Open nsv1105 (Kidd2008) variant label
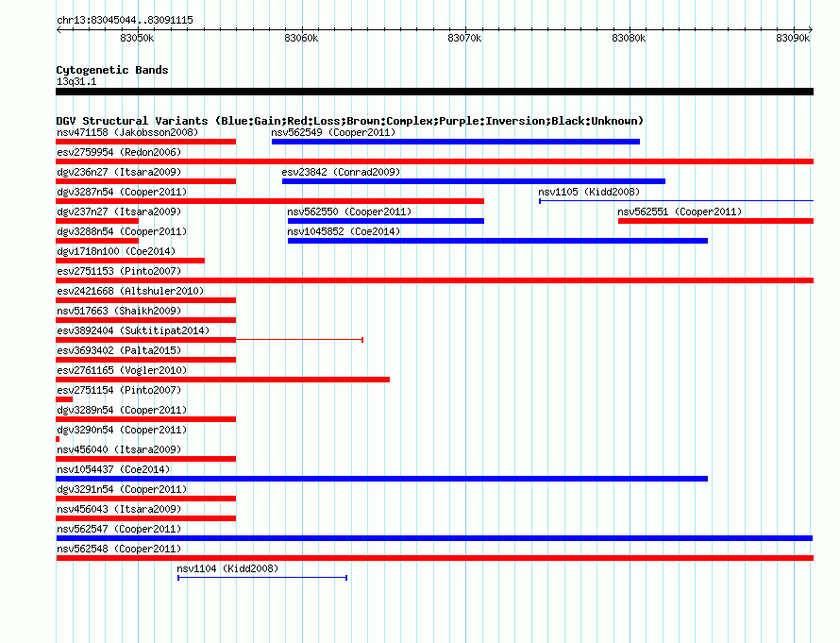Image resolution: width=840 pixels, height=643 pixels. pyautogui.click(x=589, y=192)
